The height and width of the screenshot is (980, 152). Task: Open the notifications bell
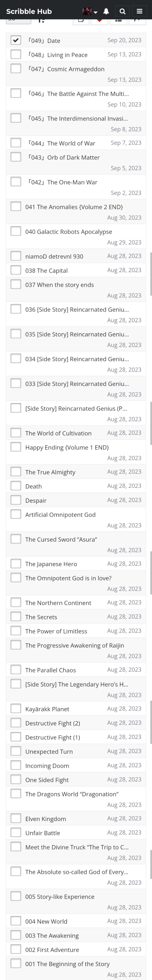pyautogui.click(x=106, y=11)
